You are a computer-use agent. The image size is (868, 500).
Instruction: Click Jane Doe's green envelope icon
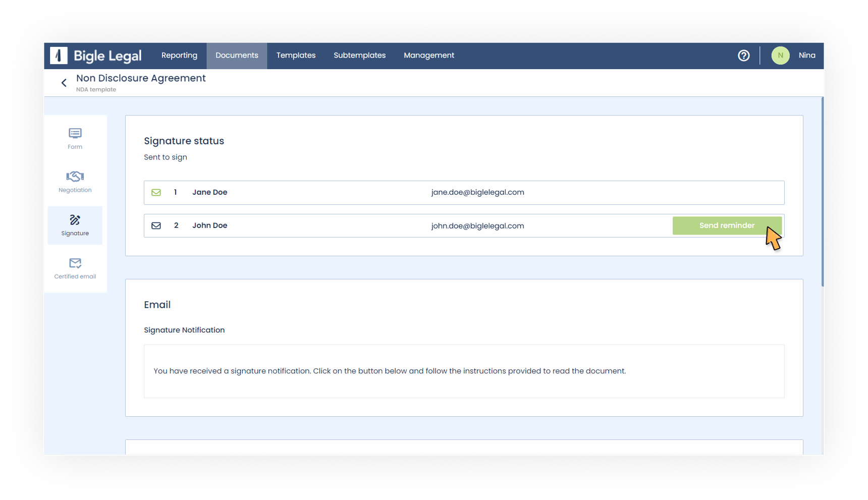[156, 192]
